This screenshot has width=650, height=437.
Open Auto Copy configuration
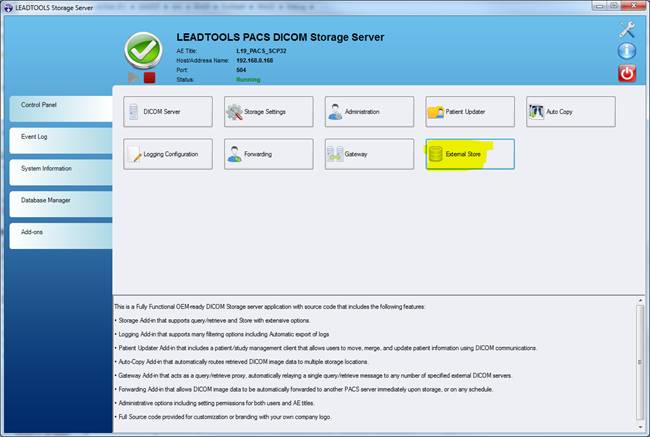coord(571,112)
